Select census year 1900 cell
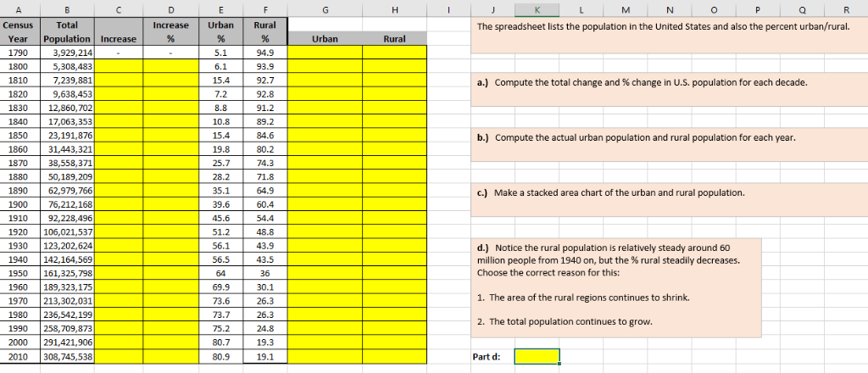Viewport: 868px width, 373px height. (x=20, y=205)
